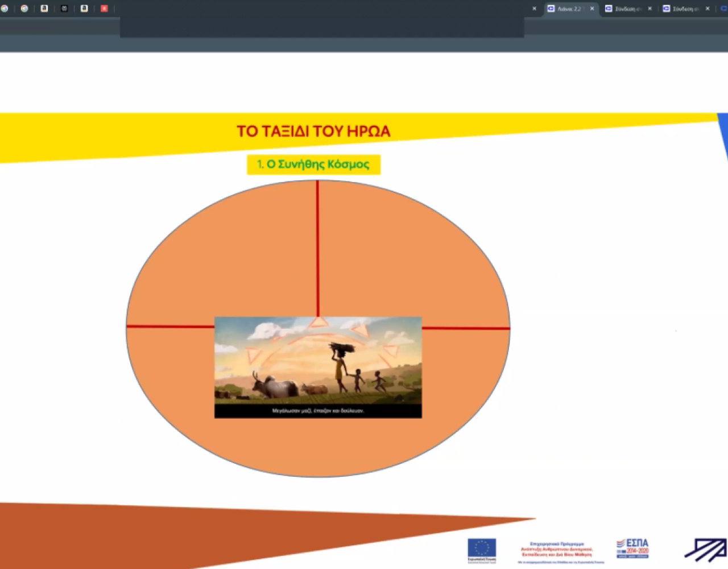This screenshot has width=728, height=569.
Task: Click the 'ΤΟ ΤΑΞΙΔΙ ΤΟΥ ΗΡΩΑ' slide title
Action: coord(313,131)
